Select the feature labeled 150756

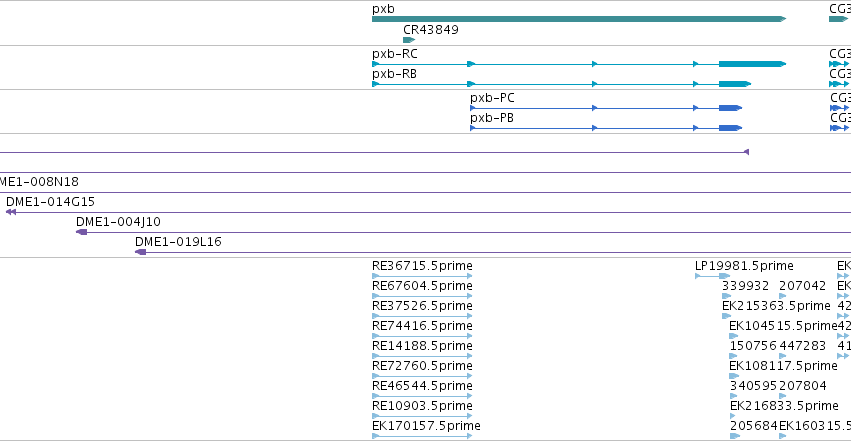(x=733, y=356)
